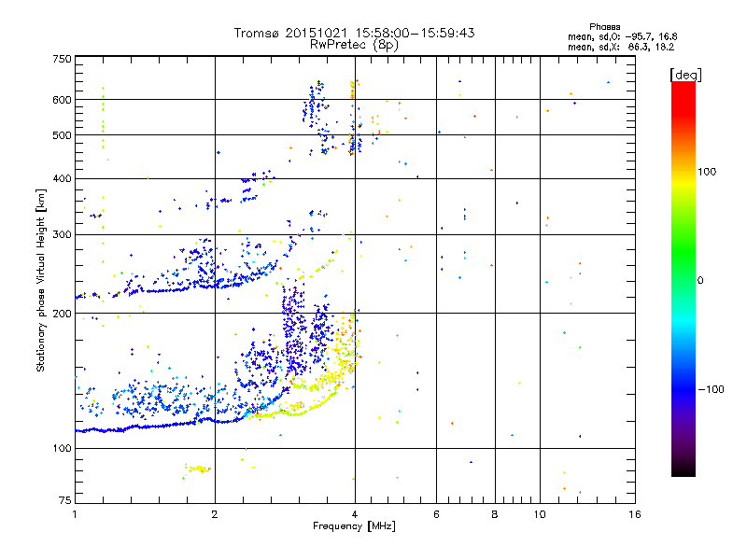
Task: Click the y-axis tick label '500'
Action: [x=62, y=135]
